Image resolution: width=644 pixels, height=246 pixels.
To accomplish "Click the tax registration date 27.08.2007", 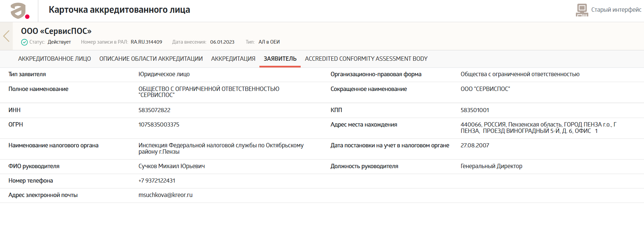I will click(x=475, y=145).
